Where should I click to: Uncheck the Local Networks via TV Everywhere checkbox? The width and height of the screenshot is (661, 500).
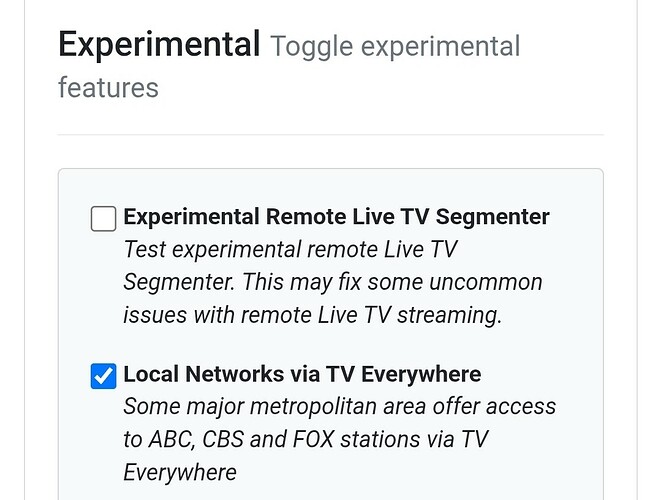point(103,376)
